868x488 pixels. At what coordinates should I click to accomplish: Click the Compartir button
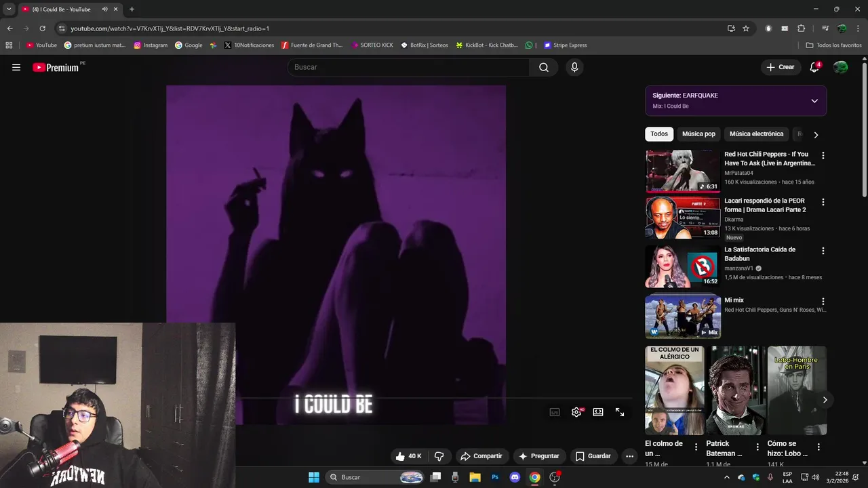coord(481,456)
